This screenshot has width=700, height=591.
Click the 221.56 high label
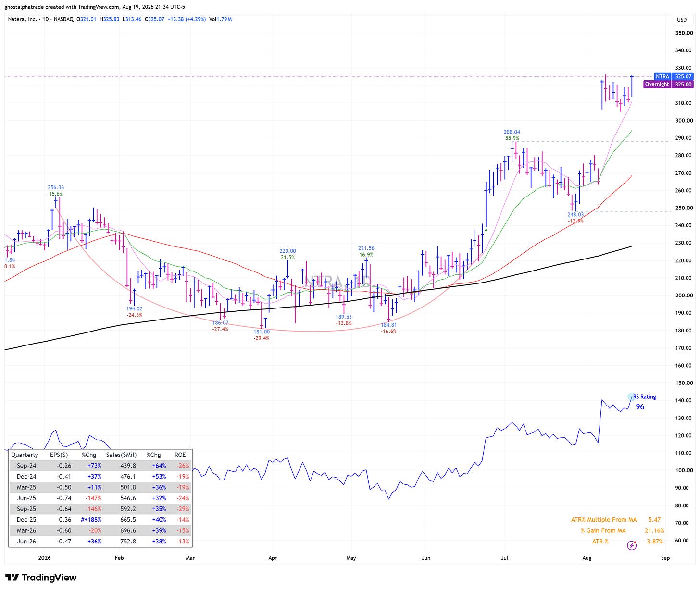(366, 248)
